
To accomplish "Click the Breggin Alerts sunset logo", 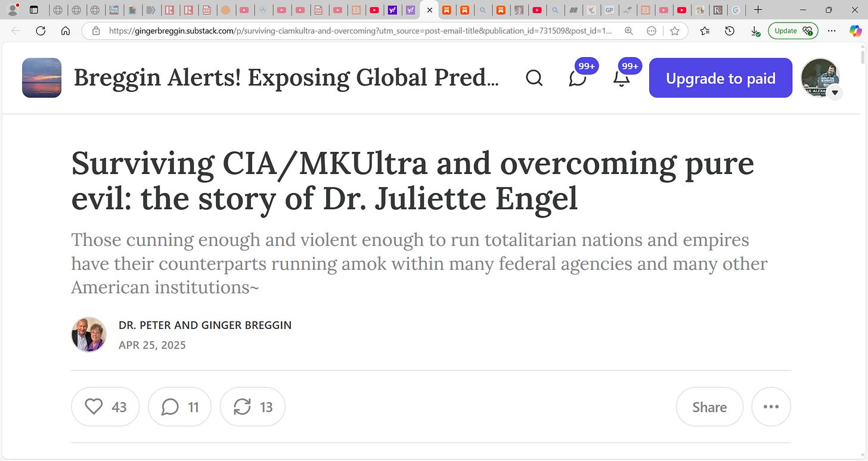I will 42,77.
